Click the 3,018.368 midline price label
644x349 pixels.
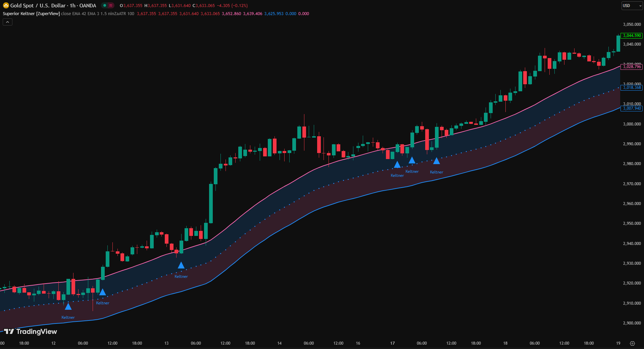tap(632, 88)
